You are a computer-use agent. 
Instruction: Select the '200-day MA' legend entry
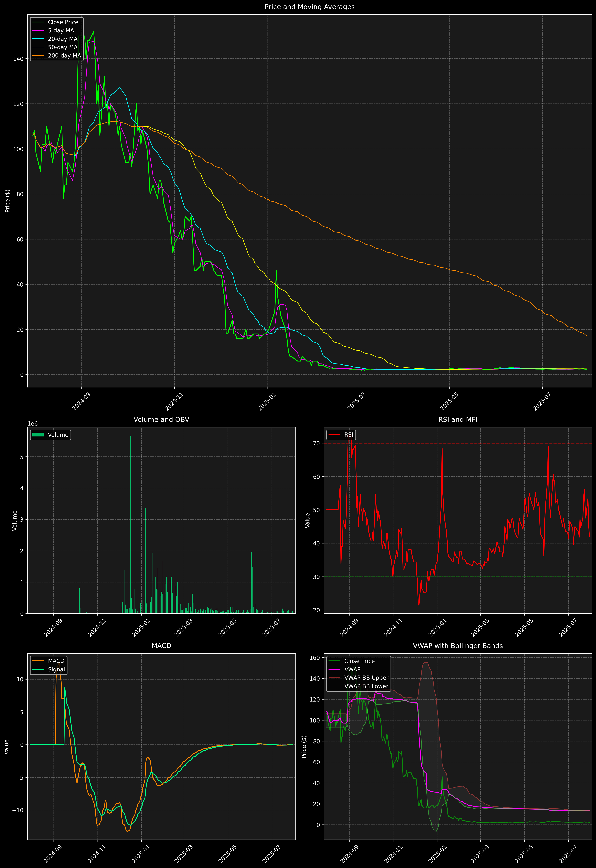tap(64, 56)
